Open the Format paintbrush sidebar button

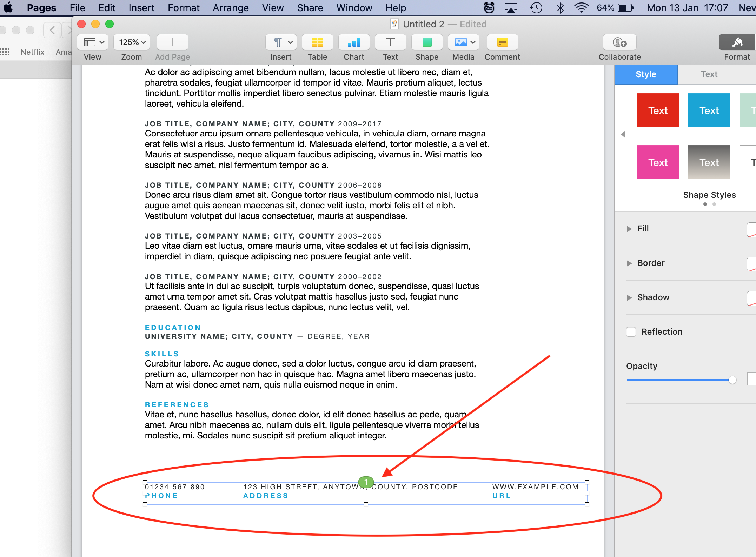(737, 42)
